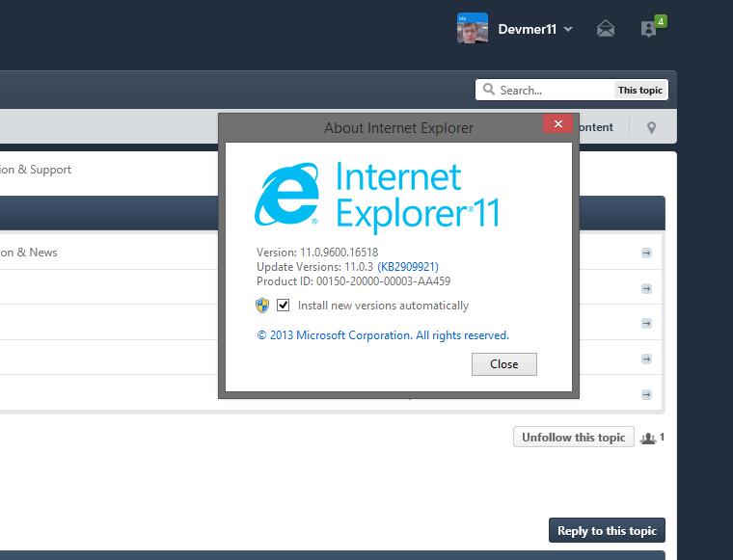Click the search magnifier icon
The width and height of the screenshot is (733, 560).
pyautogui.click(x=489, y=90)
